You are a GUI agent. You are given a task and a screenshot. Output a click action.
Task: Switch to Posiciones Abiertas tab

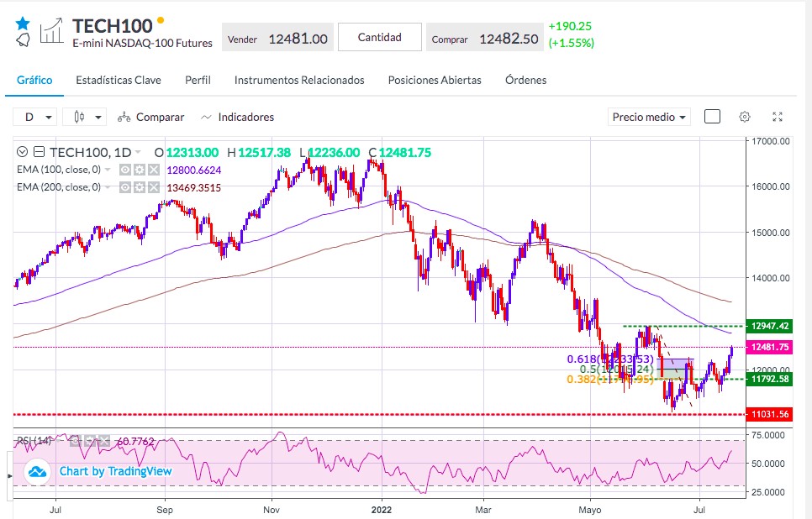[435, 81]
